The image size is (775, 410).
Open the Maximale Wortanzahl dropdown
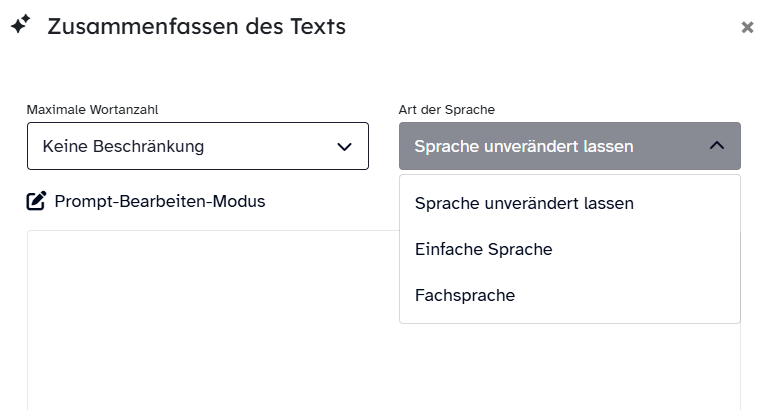pyautogui.click(x=198, y=146)
